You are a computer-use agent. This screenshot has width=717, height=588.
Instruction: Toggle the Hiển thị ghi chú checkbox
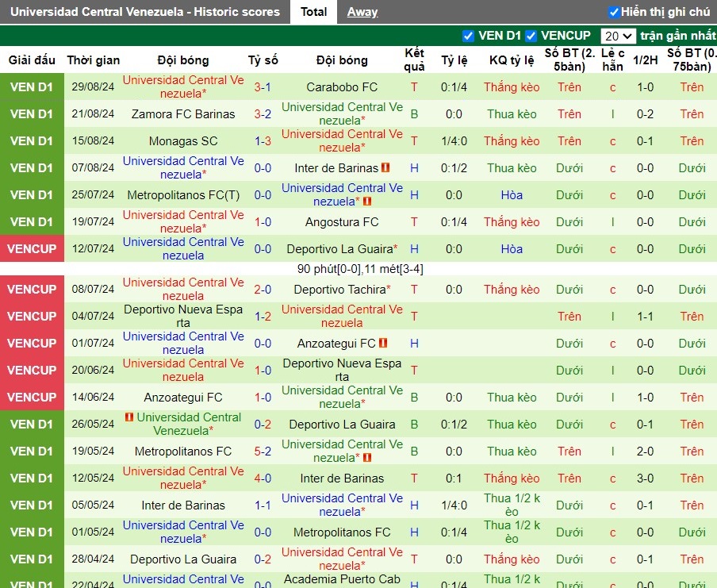tap(614, 12)
